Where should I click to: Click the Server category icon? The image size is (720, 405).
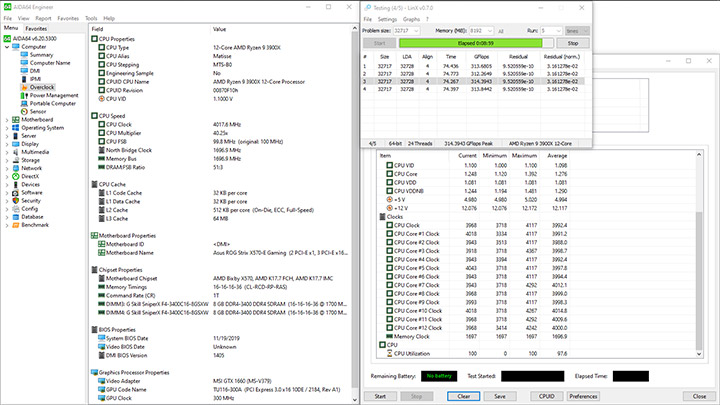16,136
